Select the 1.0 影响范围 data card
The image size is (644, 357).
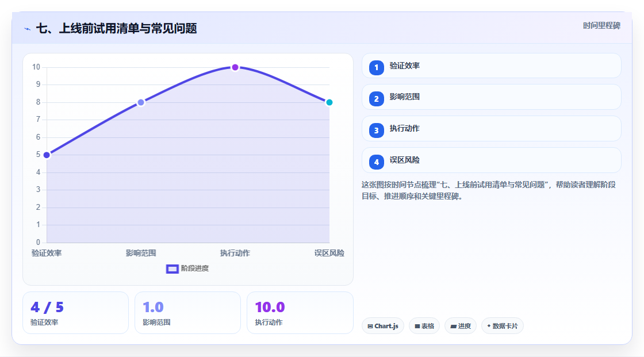187,313
